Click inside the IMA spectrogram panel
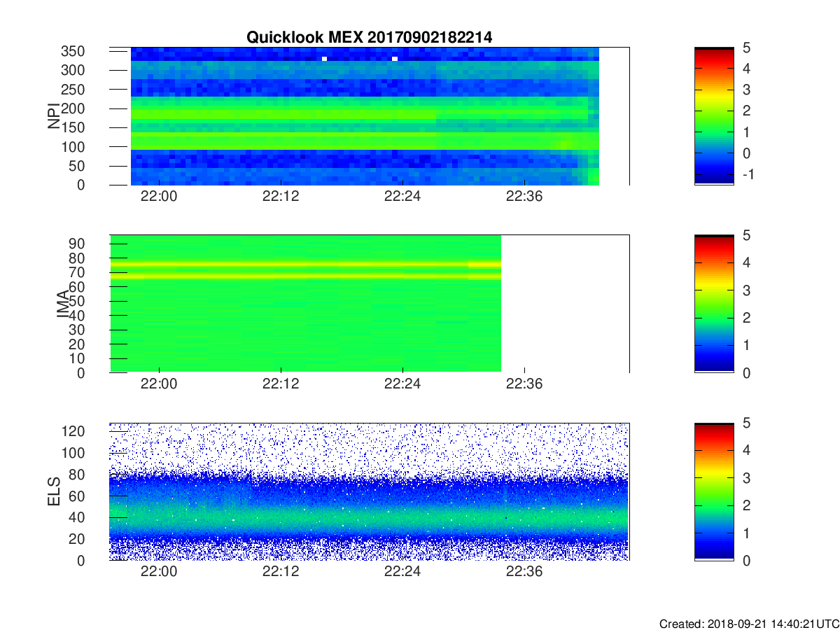Image resolution: width=840 pixels, height=630 pixels. [369, 304]
